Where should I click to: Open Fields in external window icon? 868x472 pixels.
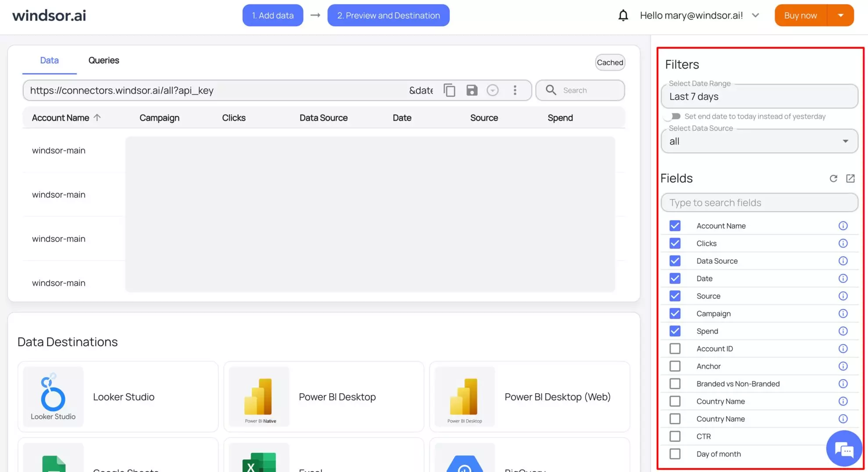click(850, 179)
